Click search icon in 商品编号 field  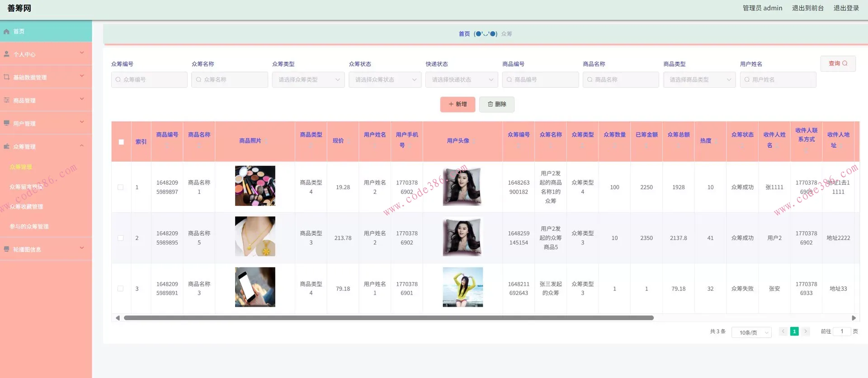pos(509,79)
